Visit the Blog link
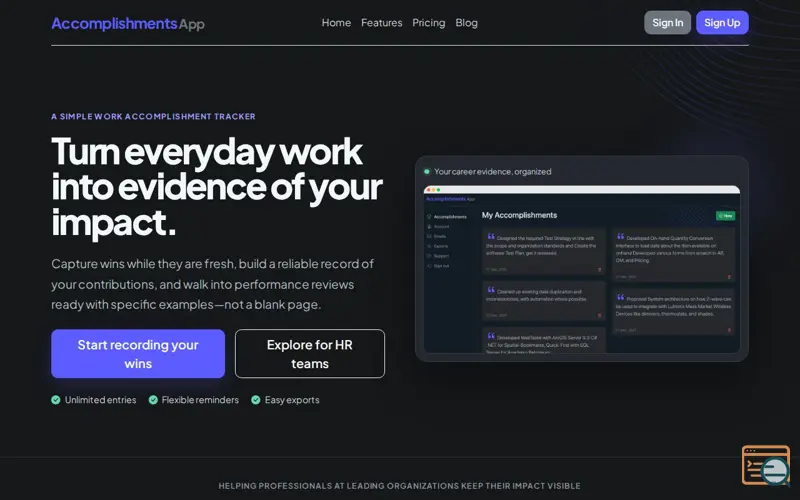800x500 pixels. (x=466, y=23)
